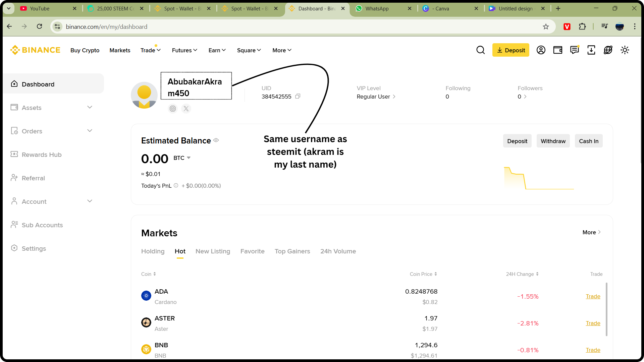644x362 pixels.
Task: Click the ADA coin icon
Action: [146, 296]
